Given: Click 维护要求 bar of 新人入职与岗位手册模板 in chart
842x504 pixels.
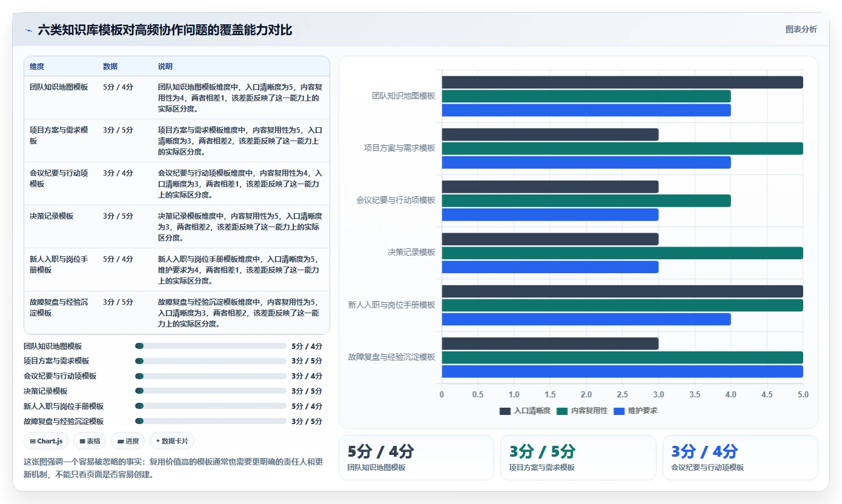Looking at the screenshot, I should tap(586, 319).
